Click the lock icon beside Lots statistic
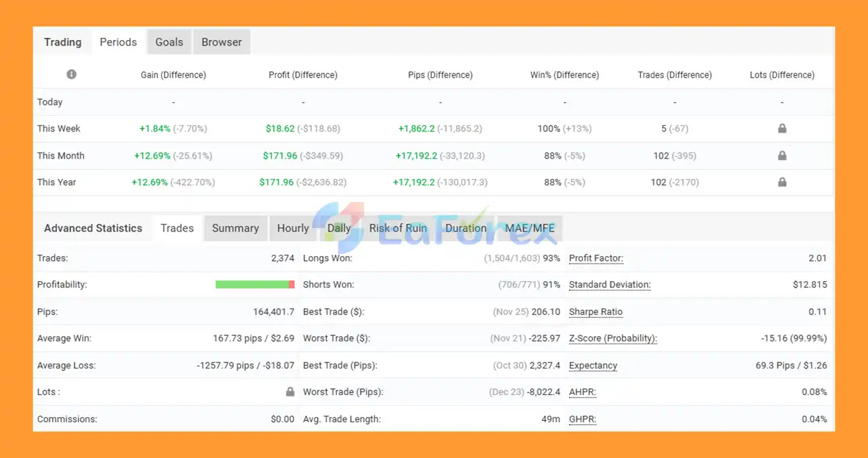 (290, 392)
